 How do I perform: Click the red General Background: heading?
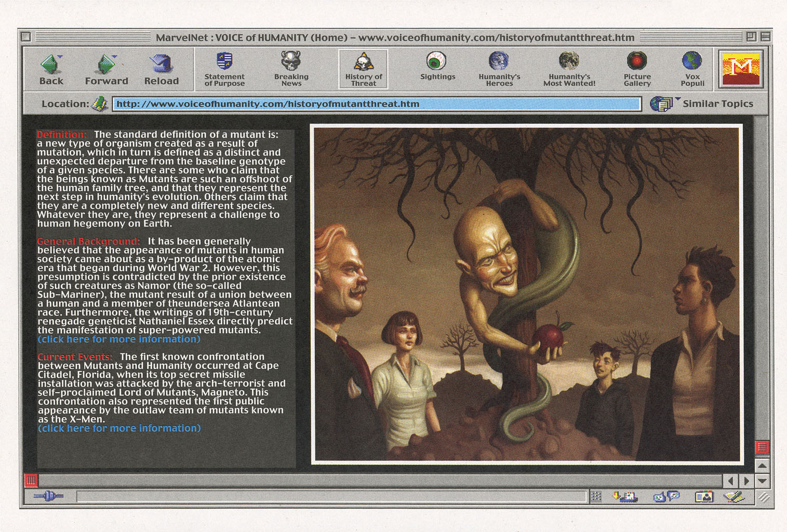click(x=88, y=242)
